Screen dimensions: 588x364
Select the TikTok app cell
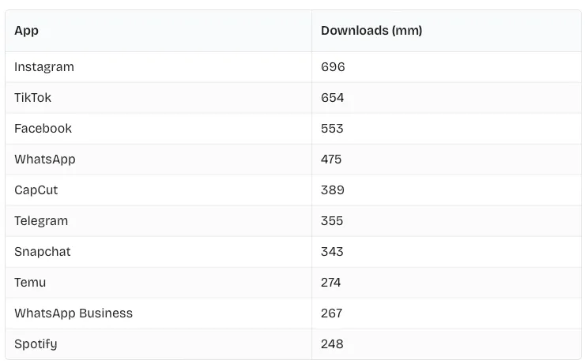click(35, 98)
